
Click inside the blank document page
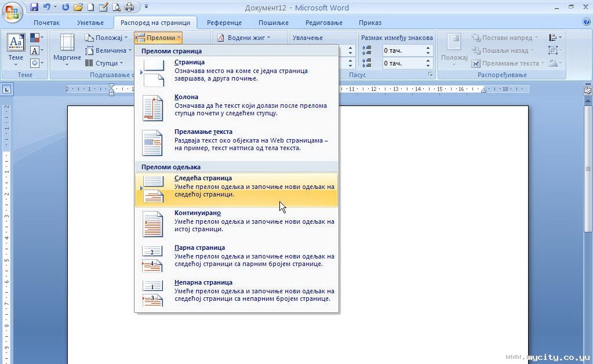coord(433,234)
